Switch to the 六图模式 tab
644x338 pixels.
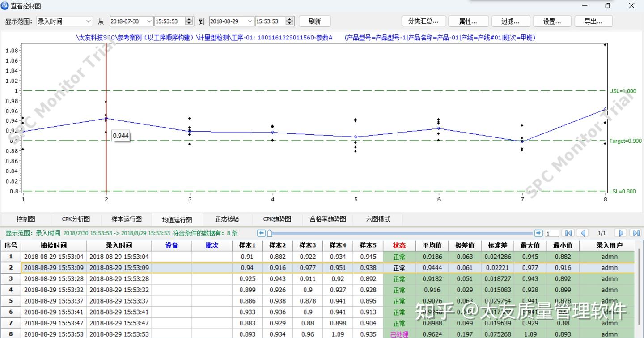(378, 219)
